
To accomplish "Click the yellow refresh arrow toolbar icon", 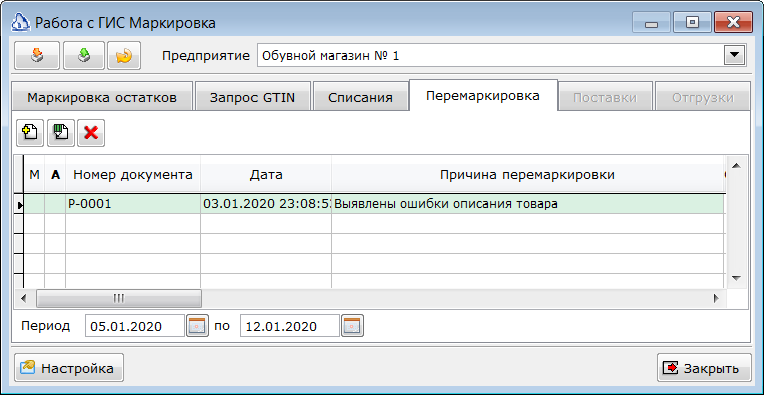I will point(124,56).
